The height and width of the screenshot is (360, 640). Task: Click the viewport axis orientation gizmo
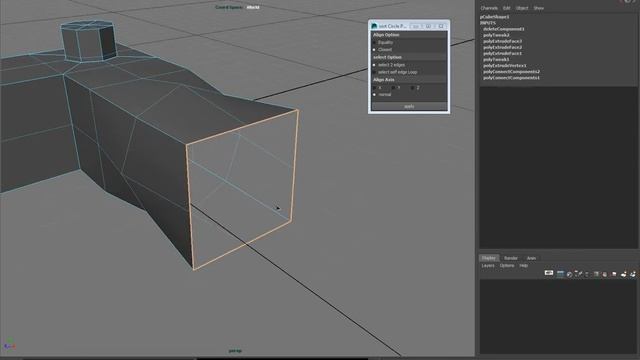click(10, 344)
